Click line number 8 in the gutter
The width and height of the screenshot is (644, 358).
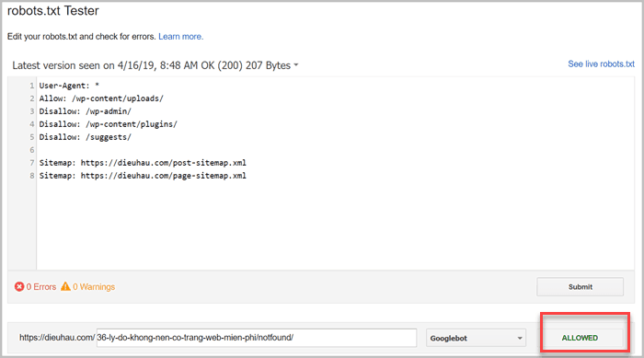(x=31, y=176)
